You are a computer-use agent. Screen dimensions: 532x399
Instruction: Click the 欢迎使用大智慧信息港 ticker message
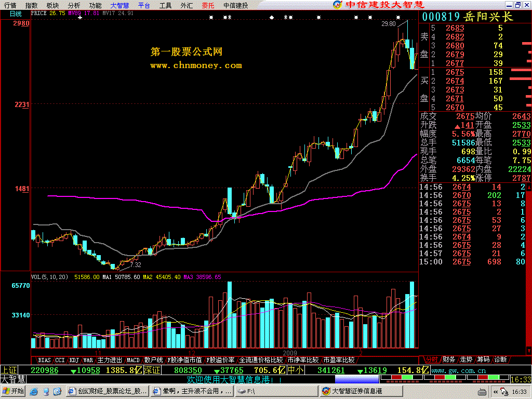pyautogui.click(x=234, y=379)
